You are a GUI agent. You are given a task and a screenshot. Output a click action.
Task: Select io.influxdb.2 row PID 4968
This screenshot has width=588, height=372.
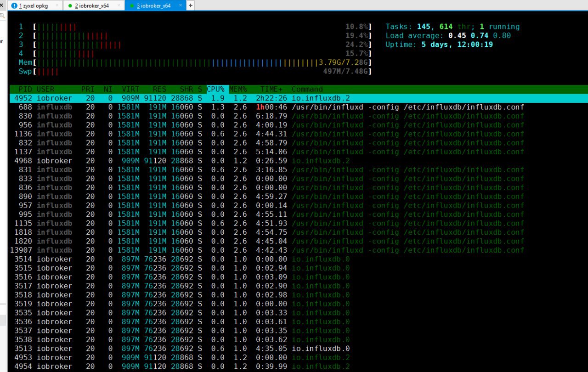point(299,161)
